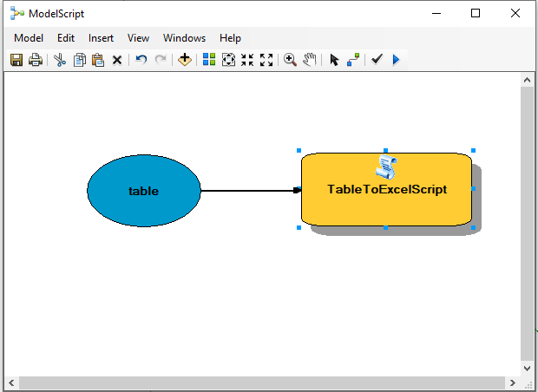Viewport: 538px width, 392px height.
Task: Copy the selected model element
Action: 80,60
